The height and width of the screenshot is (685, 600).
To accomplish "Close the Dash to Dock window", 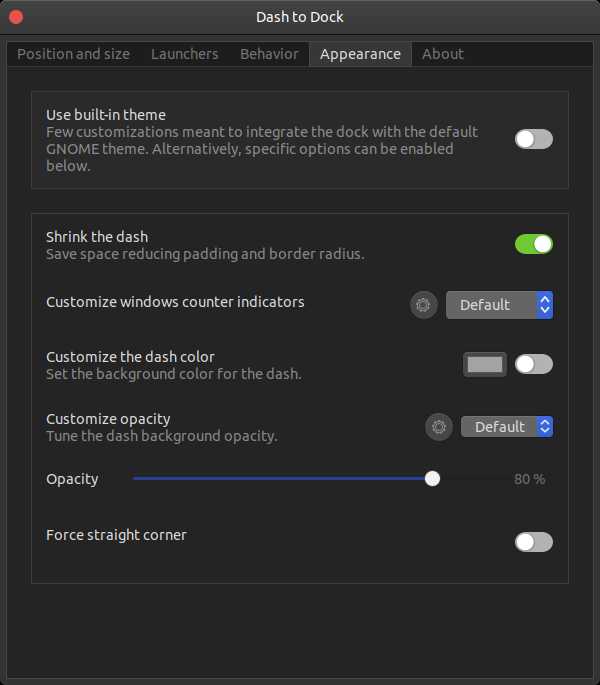I will pyautogui.click(x=16, y=17).
